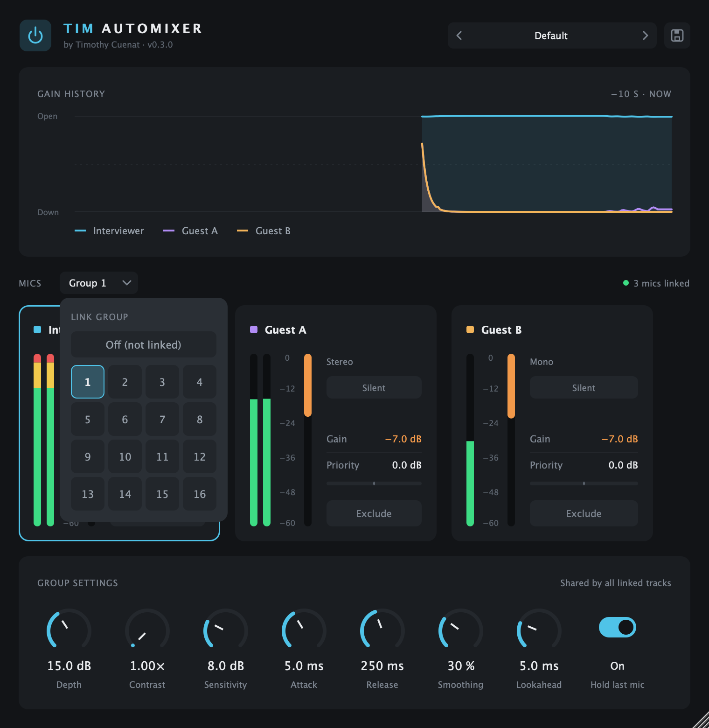Viewport: 709px width, 728px height.
Task: Click the Guest B priority value 0.0 dB
Action: [x=623, y=465]
